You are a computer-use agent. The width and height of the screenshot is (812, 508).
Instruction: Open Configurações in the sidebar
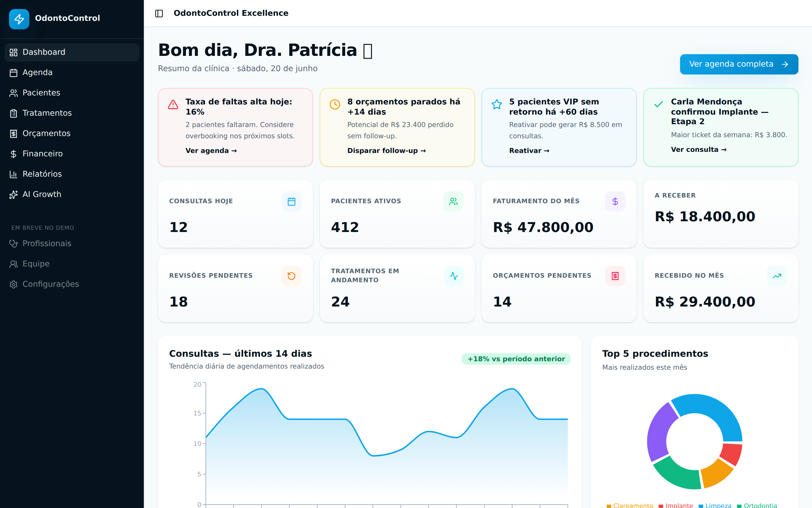click(x=72, y=284)
